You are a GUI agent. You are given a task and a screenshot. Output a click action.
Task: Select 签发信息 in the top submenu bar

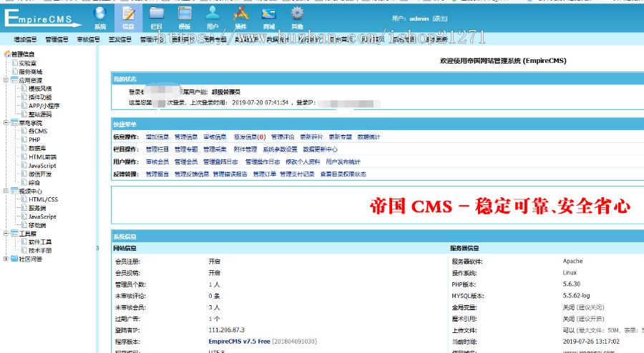[120, 39]
